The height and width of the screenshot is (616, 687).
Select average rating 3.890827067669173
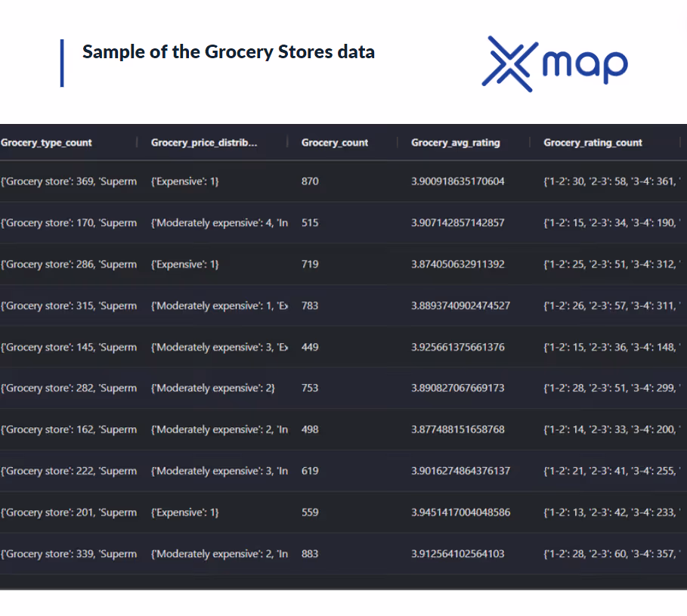[458, 388]
